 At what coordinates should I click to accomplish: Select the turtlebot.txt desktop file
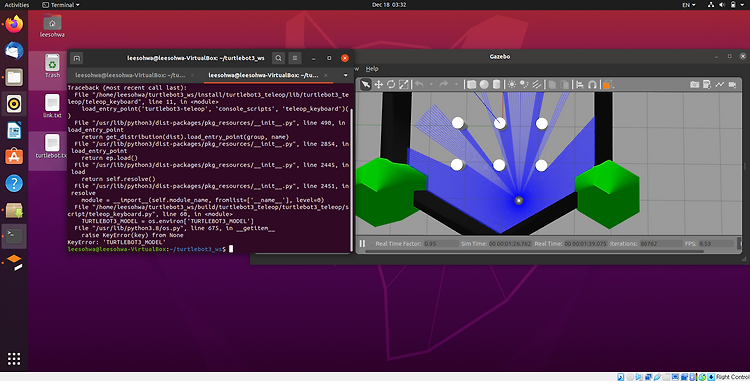[x=51, y=146]
